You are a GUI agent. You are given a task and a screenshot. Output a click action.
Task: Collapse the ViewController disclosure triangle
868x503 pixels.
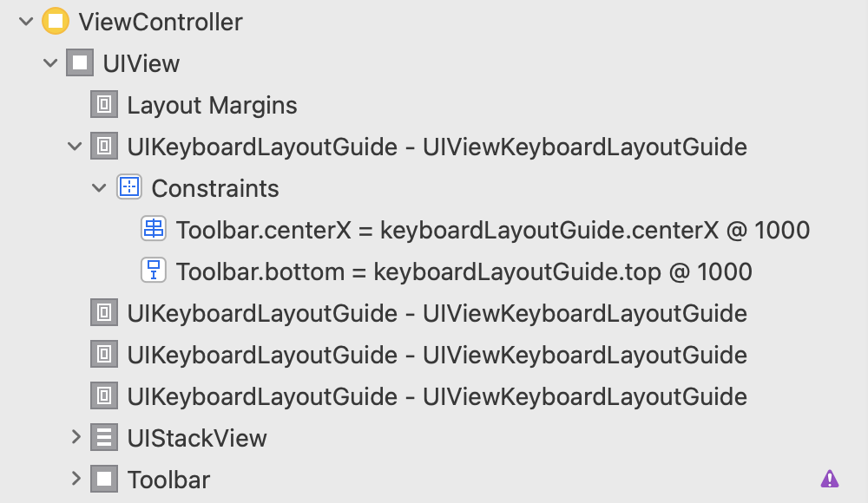pyautogui.click(x=26, y=22)
